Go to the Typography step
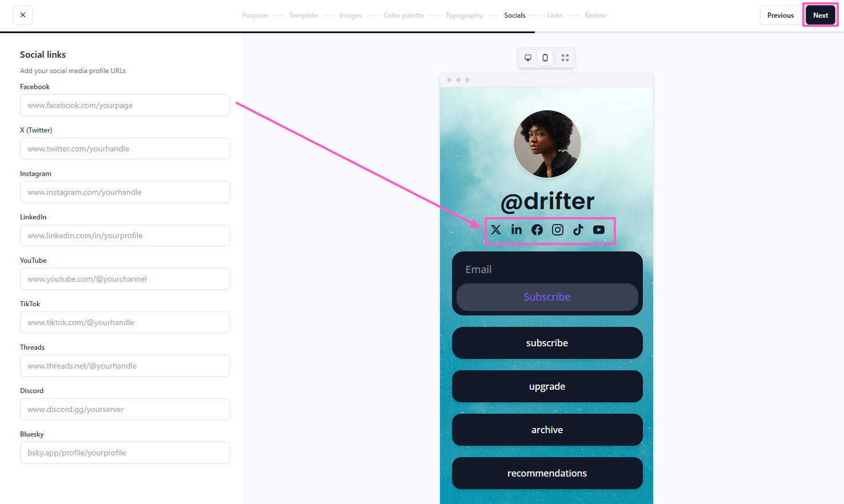844x504 pixels. (464, 15)
